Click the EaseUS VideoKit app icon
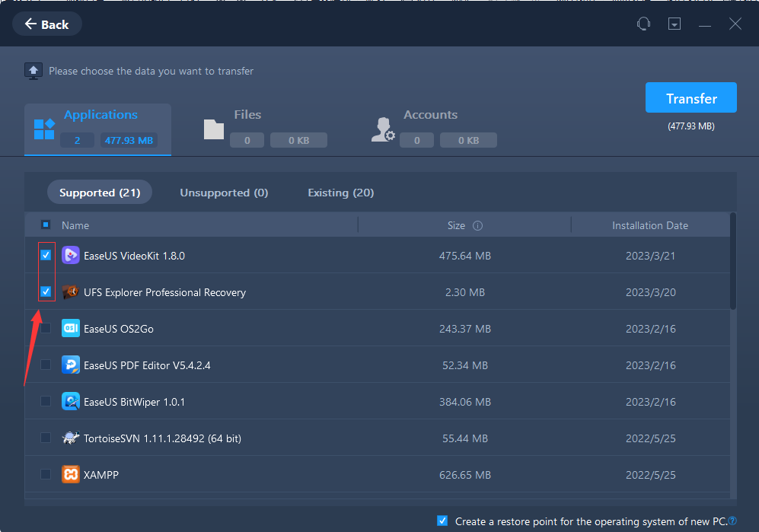Screen dimensions: 759x532 tap(71, 256)
